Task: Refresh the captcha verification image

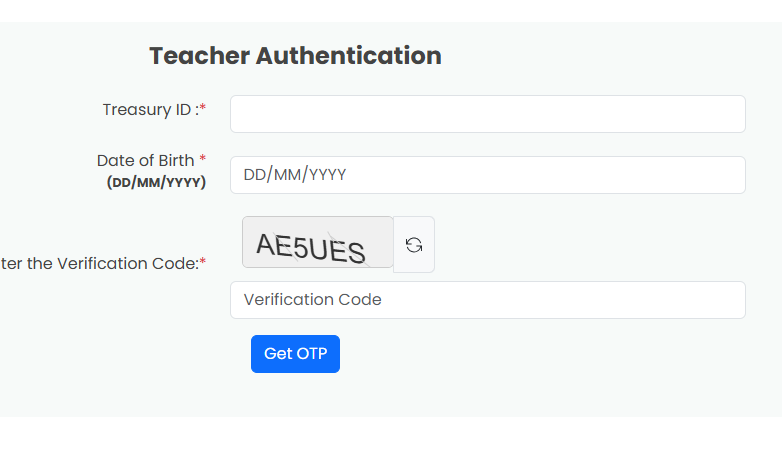Action: pyautogui.click(x=413, y=244)
